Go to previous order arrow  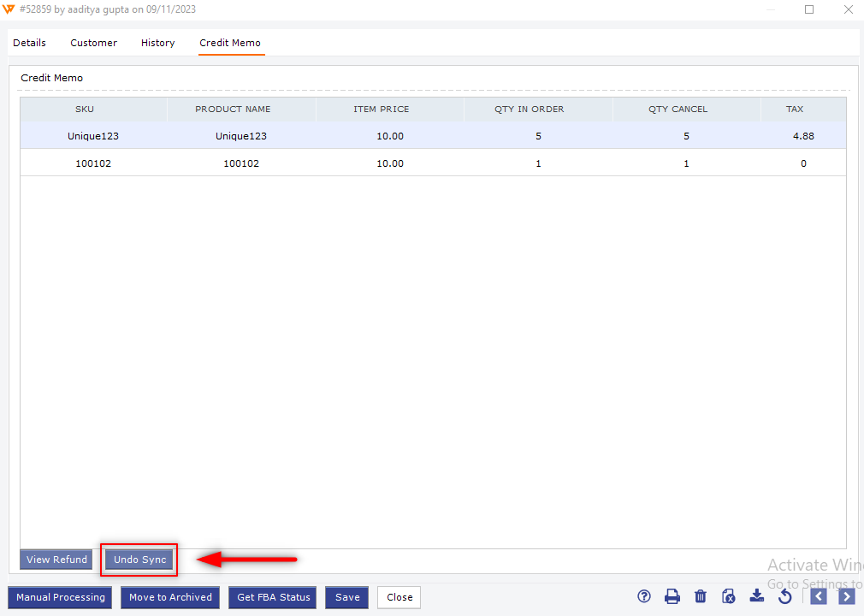(819, 596)
